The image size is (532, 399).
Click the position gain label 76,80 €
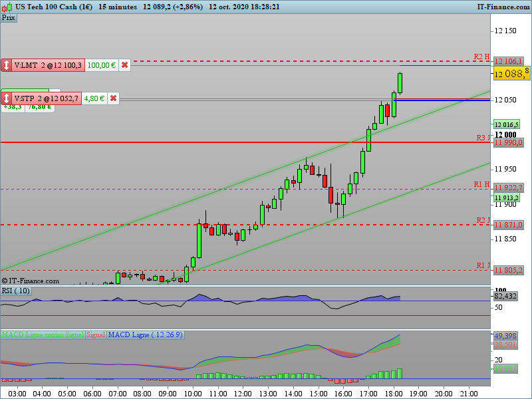tap(39, 107)
